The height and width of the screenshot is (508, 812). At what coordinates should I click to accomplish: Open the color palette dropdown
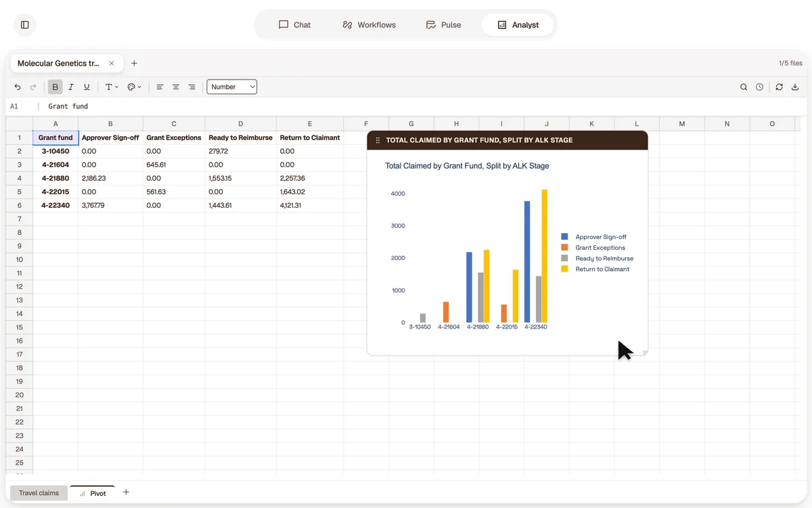(134, 87)
